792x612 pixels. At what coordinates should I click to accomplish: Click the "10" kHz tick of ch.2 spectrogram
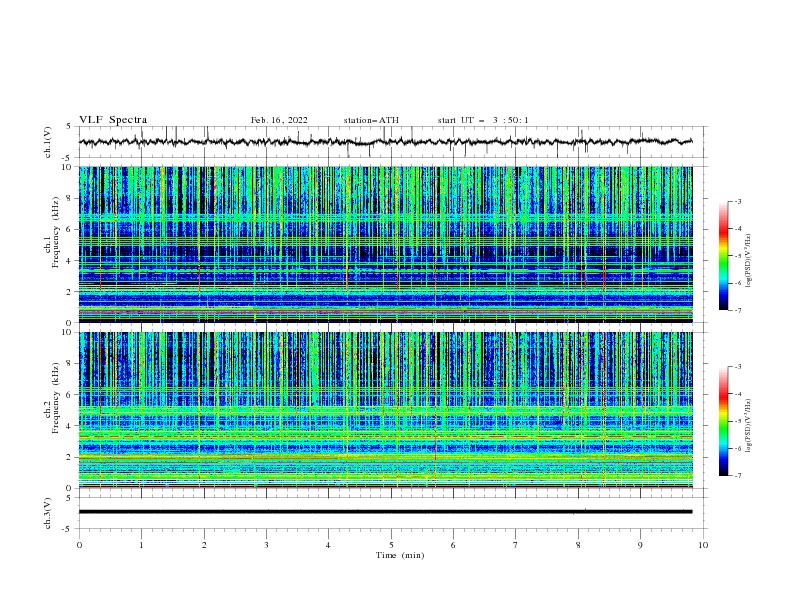coord(68,332)
